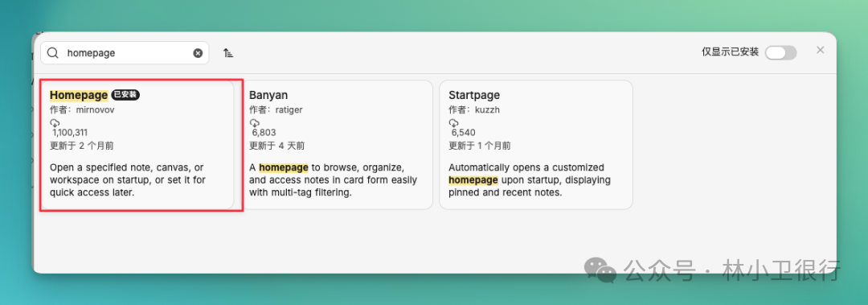Click the Startpage plugin title
The width and height of the screenshot is (868, 305).
[x=474, y=95]
